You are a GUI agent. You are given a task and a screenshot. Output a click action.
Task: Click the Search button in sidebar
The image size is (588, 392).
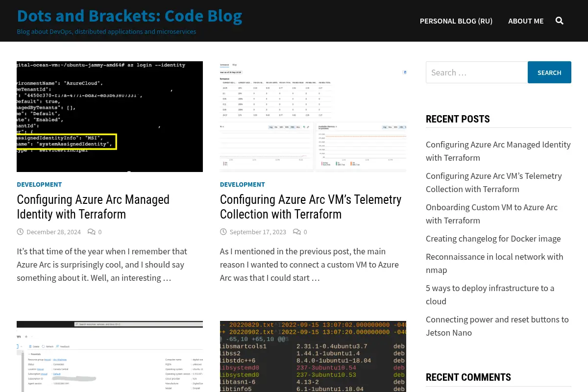click(549, 72)
